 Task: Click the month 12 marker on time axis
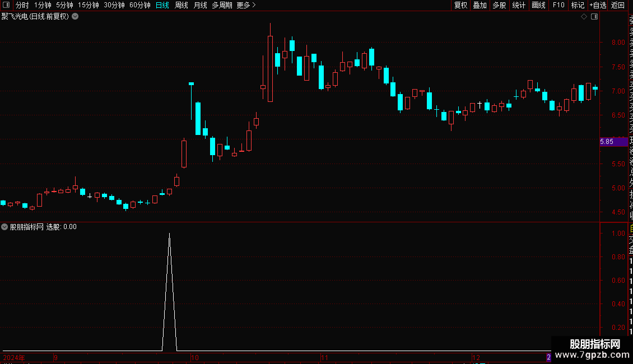476,357
